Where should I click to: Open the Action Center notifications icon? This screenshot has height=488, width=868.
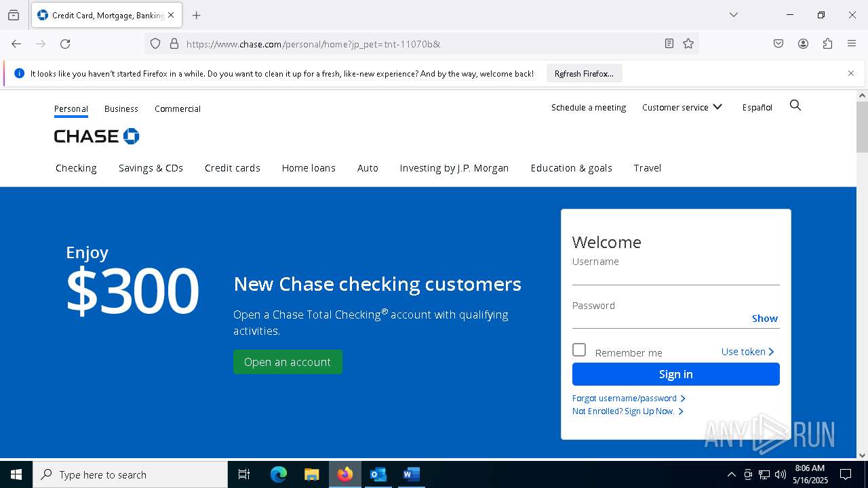pyautogui.click(x=846, y=474)
